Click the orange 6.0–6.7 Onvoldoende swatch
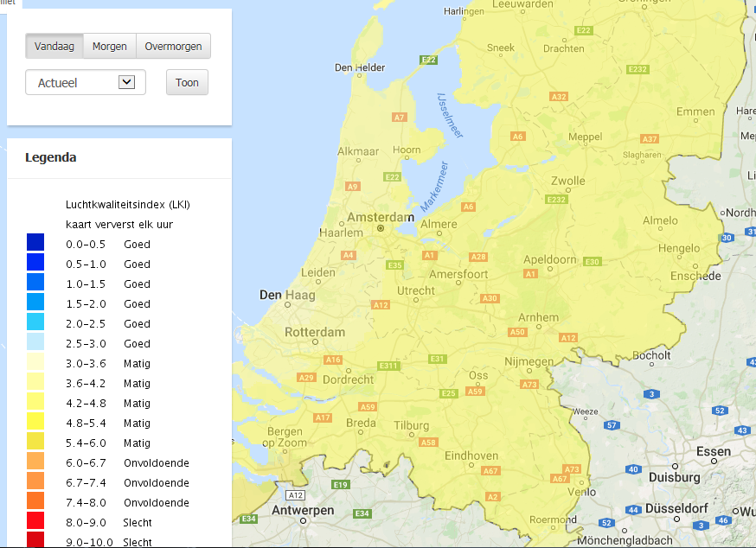 coord(35,462)
